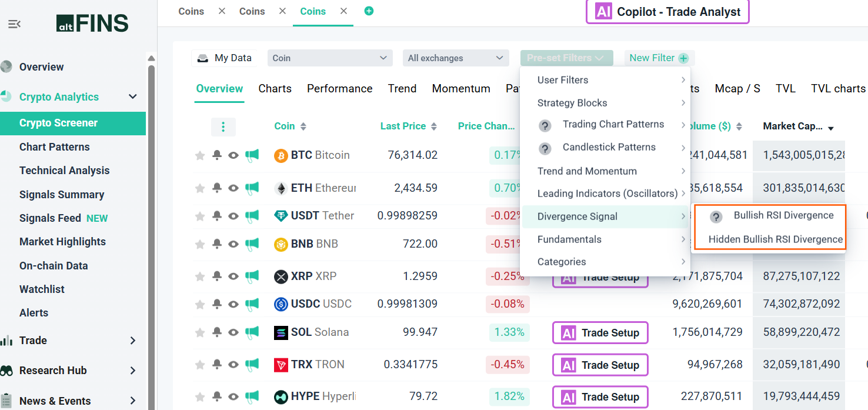
Task: Expand the News & Events section
Action: pyautogui.click(x=133, y=401)
